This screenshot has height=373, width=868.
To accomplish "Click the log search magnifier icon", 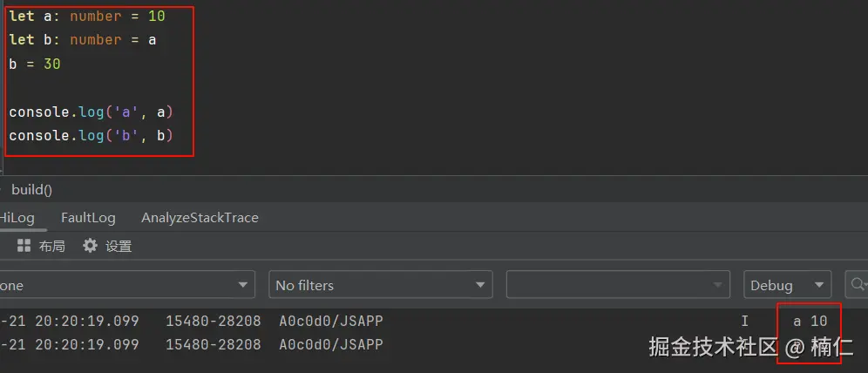I will [858, 284].
